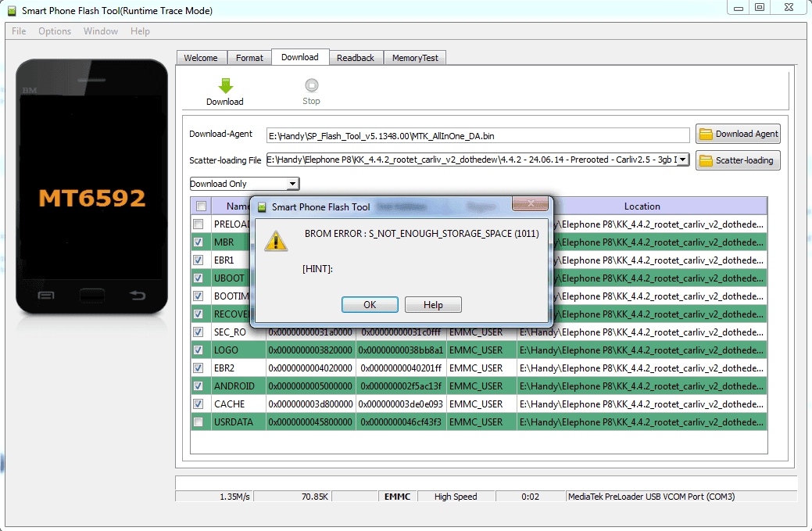
Task: Uncheck the CACHE partition checkbox
Action: (x=198, y=404)
